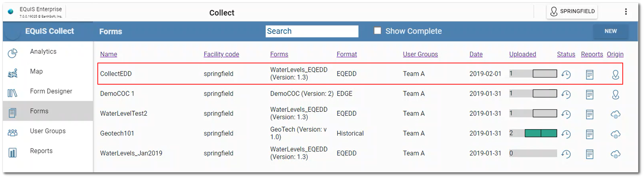View status history for Geotech101
The width and height of the screenshot is (644, 178).
click(x=566, y=134)
